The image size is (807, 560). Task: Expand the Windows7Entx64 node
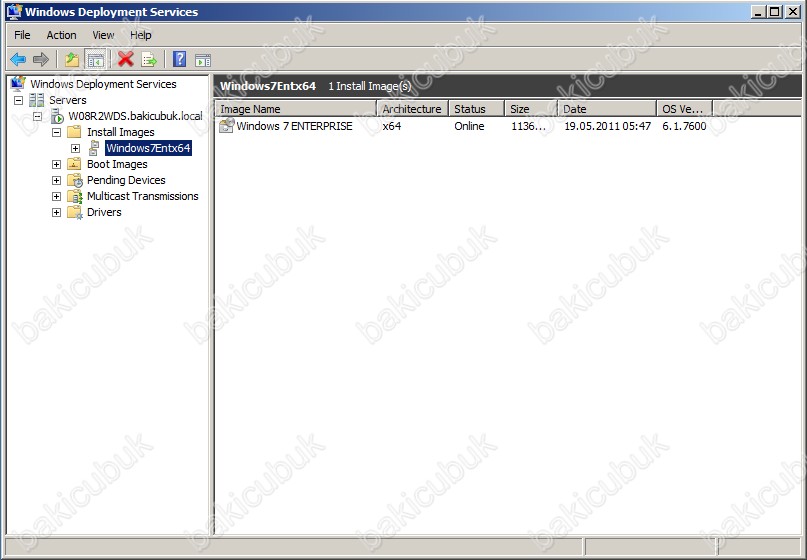click(76, 148)
